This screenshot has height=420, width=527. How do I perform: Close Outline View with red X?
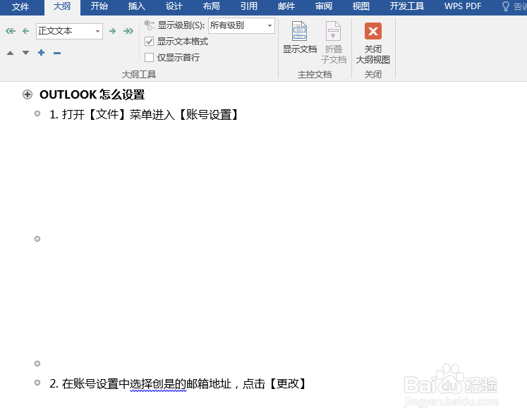tap(373, 31)
